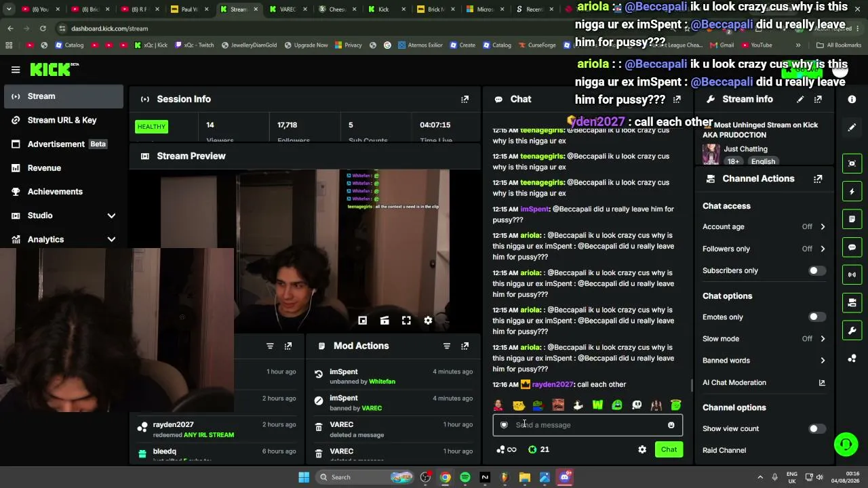Click the Send a message input
Screen dimensions: 868x488
coord(587,425)
